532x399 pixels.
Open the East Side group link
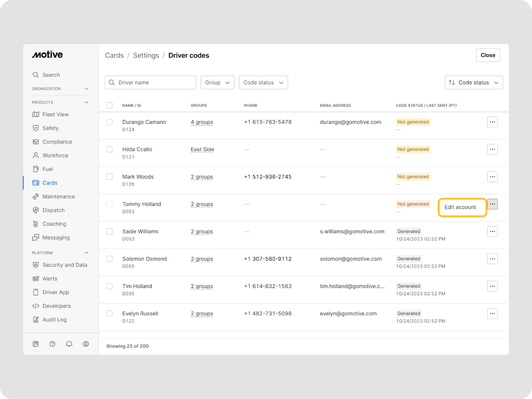[202, 149]
